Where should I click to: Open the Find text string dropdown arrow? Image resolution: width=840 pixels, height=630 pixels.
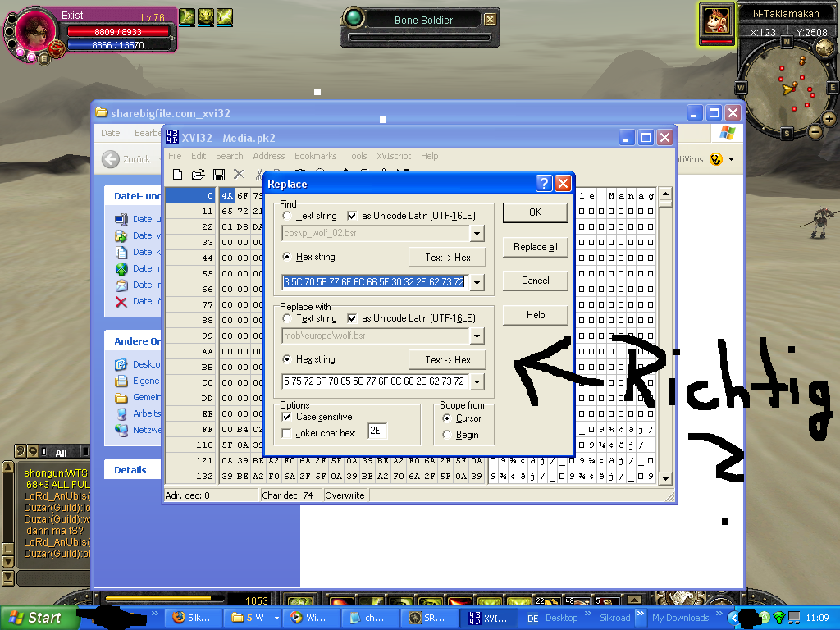click(477, 233)
